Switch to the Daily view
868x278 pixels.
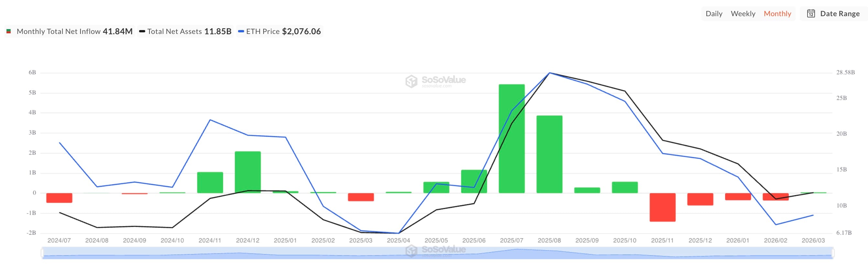[714, 14]
